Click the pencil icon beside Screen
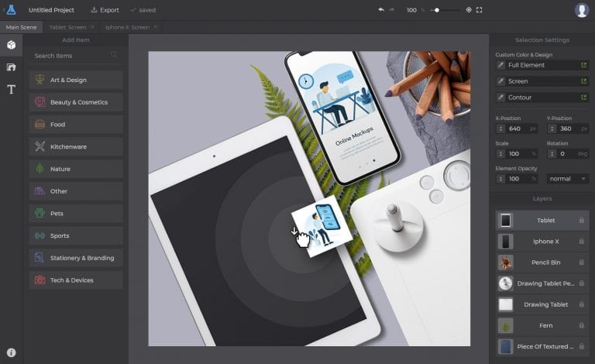This screenshot has width=595, height=364. [x=501, y=81]
